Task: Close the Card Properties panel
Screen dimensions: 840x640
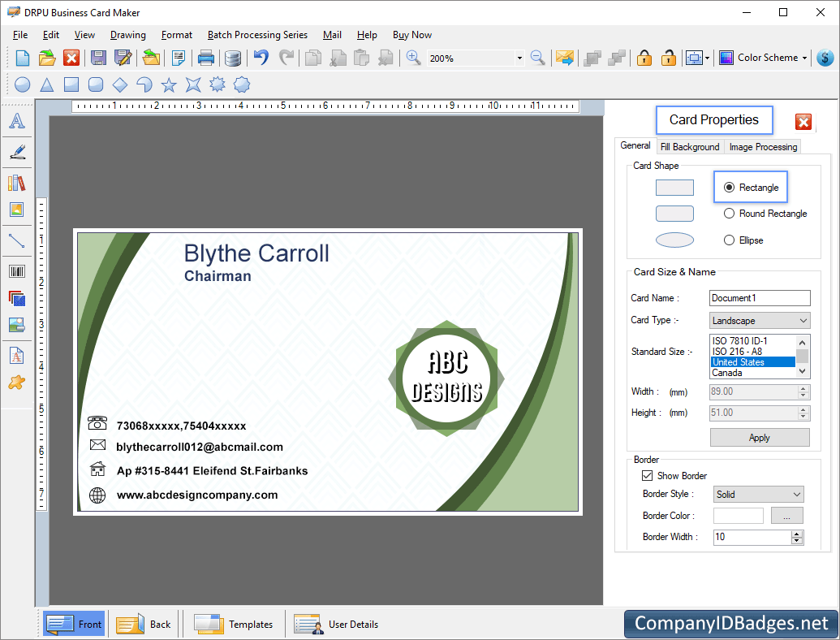Action: [x=803, y=122]
